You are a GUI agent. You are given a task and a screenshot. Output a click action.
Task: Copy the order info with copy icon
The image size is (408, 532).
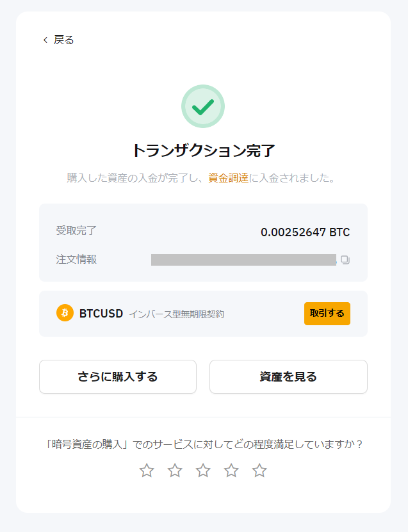(x=345, y=260)
